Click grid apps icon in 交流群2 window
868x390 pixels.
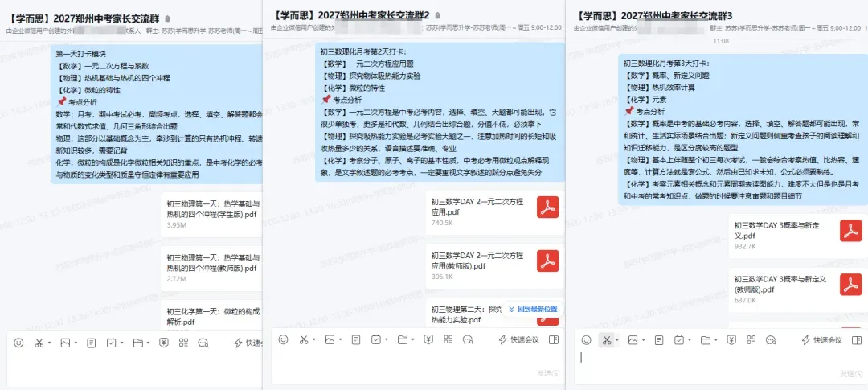pos(448,339)
